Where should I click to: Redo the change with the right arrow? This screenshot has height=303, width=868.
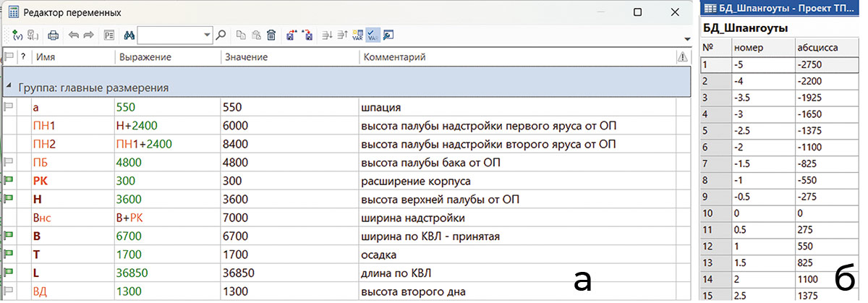click(x=88, y=35)
